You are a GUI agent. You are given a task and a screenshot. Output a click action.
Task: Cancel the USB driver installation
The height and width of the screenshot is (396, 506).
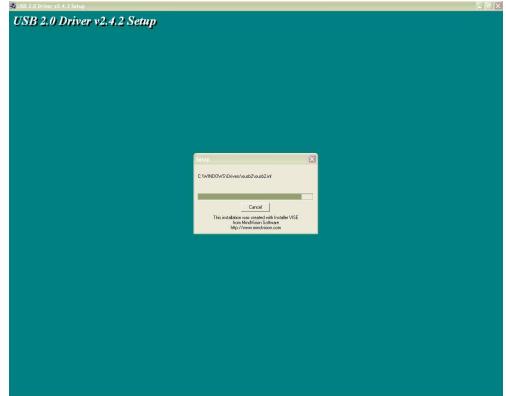(x=255, y=207)
